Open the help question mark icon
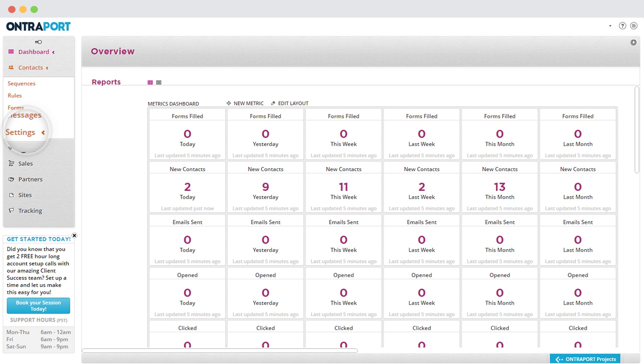This screenshot has height=364, width=644. click(x=622, y=26)
